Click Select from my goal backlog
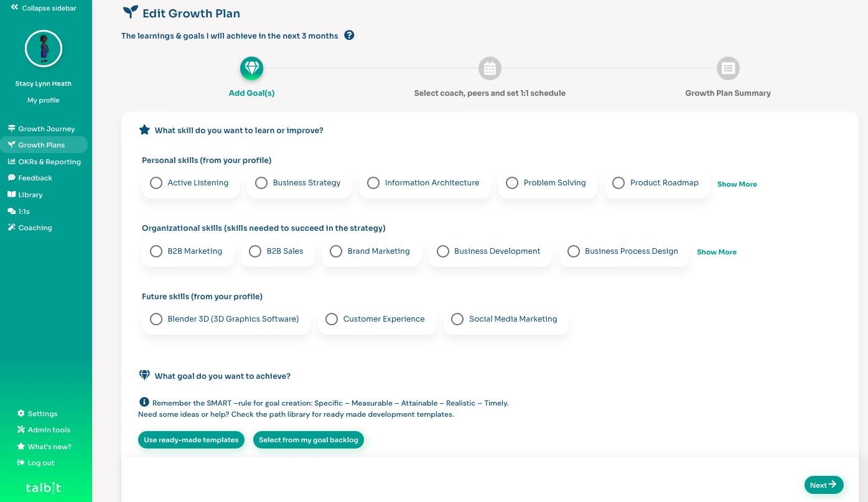Screen dimensions: 868x502 click(308, 440)
